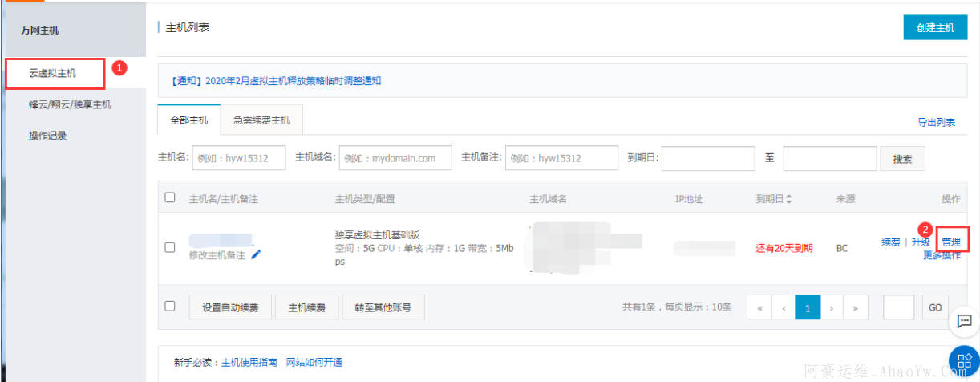Expand 更多操作 for the host
Viewport: 980px width, 382px height.
[x=941, y=256]
